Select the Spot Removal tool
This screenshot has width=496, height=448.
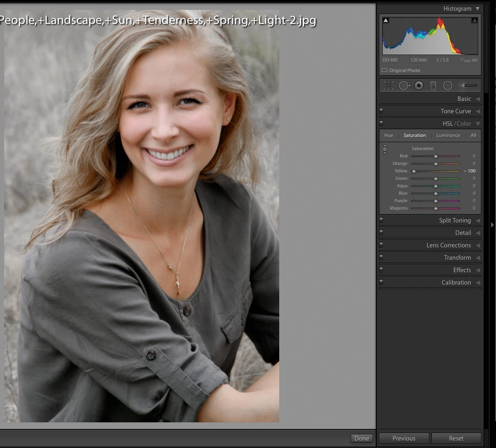(x=404, y=86)
